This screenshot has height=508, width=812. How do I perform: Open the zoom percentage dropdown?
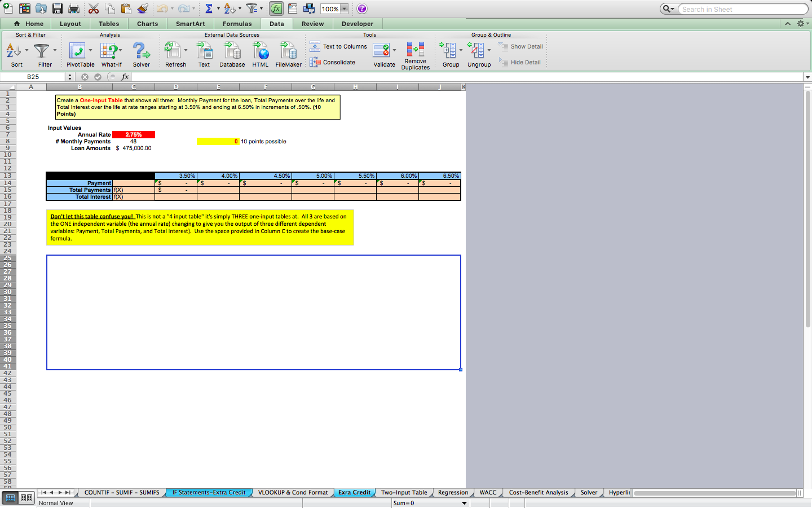click(x=344, y=9)
